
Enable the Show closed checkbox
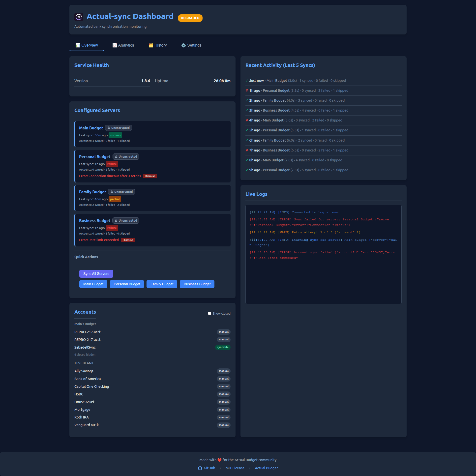[x=209, y=313]
